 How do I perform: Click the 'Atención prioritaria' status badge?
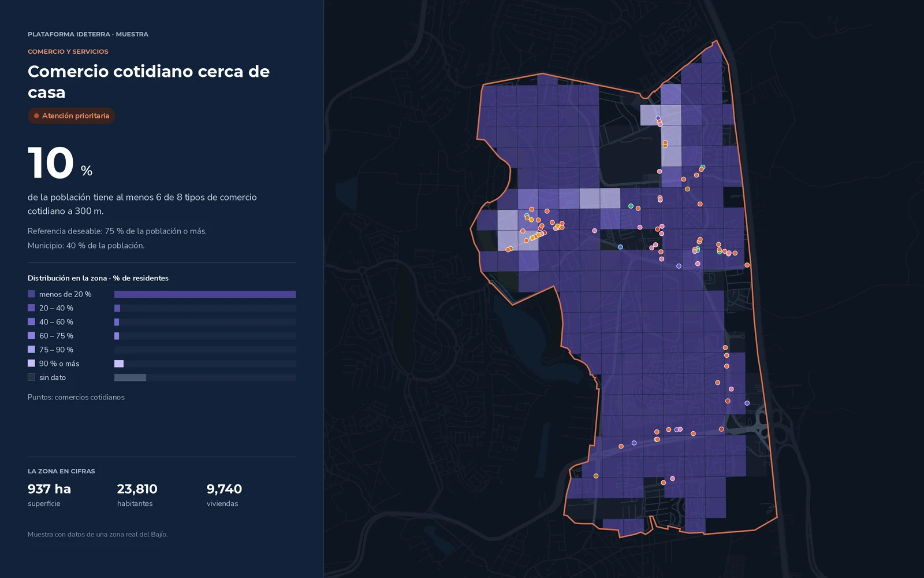pos(72,116)
